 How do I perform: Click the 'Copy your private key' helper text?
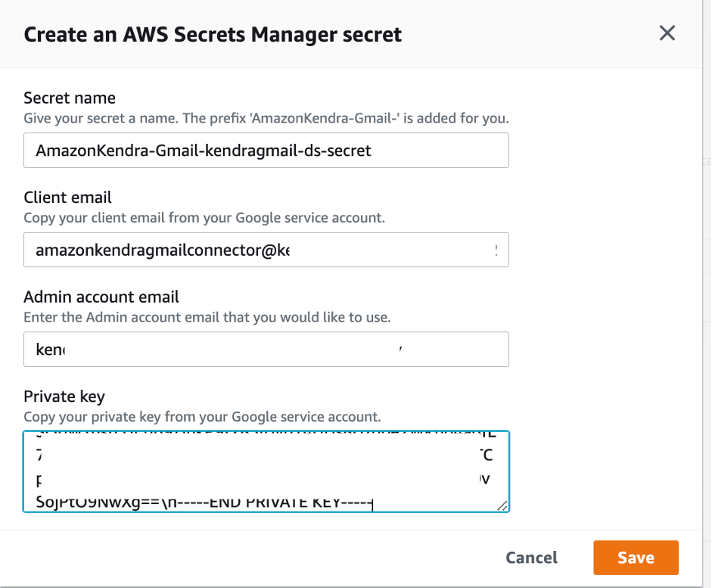[x=202, y=417]
